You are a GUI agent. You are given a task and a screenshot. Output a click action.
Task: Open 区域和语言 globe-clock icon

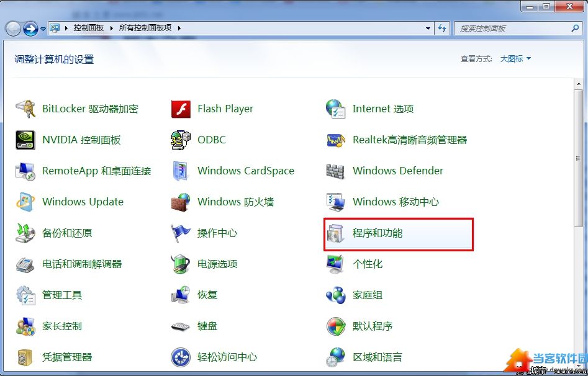tap(335, 357)
